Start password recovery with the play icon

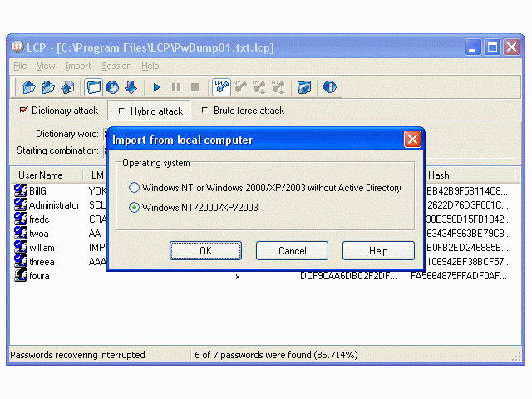[x=157, y=87]
